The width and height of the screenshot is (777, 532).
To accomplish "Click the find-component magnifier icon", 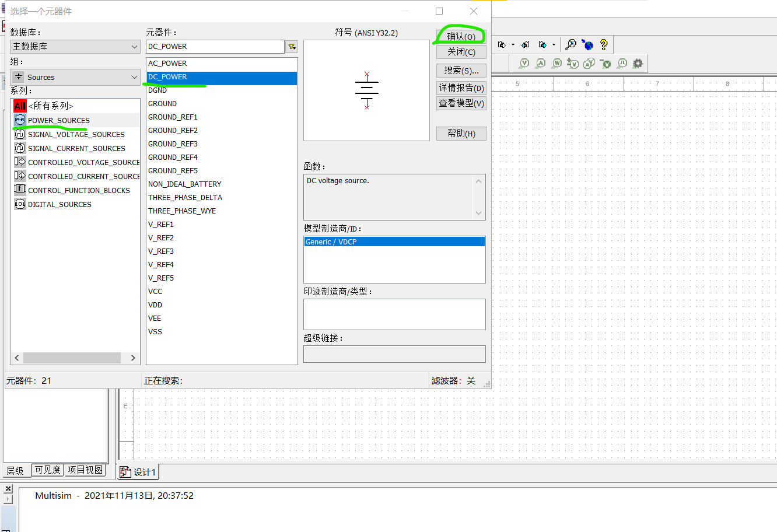I will 570,45.
